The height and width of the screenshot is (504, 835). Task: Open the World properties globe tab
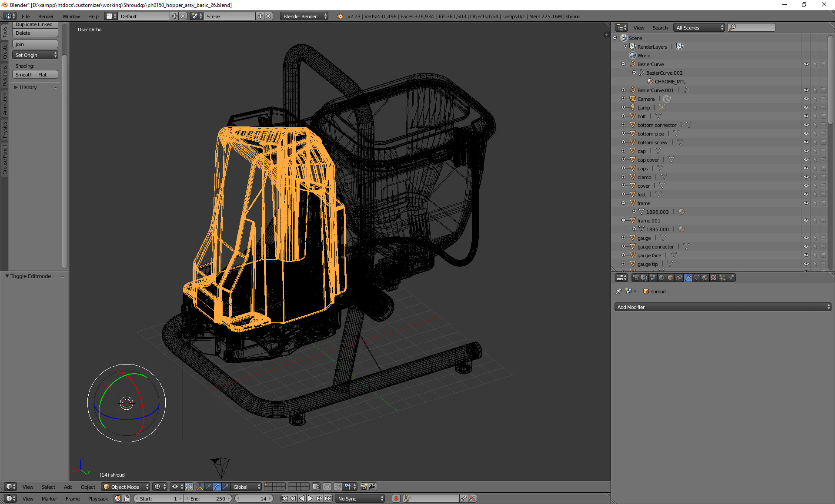661,278
